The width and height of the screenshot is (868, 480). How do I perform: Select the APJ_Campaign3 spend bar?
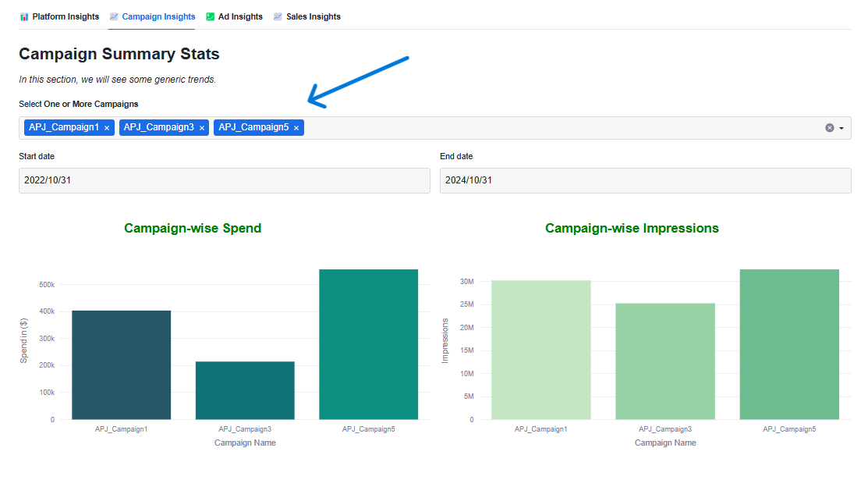(245, 390)
